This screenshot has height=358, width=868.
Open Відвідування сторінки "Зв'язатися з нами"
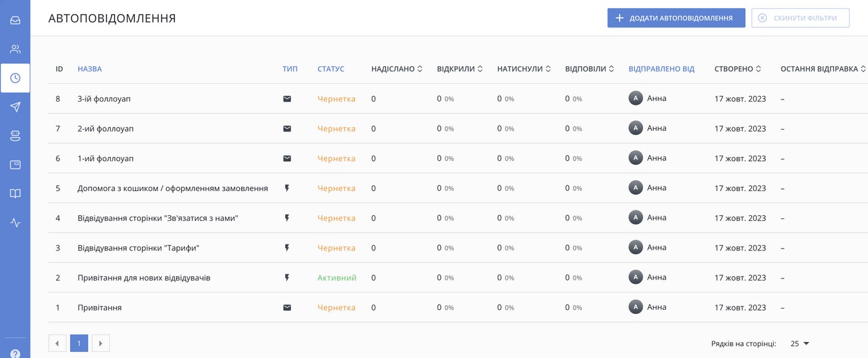(158, 218)
